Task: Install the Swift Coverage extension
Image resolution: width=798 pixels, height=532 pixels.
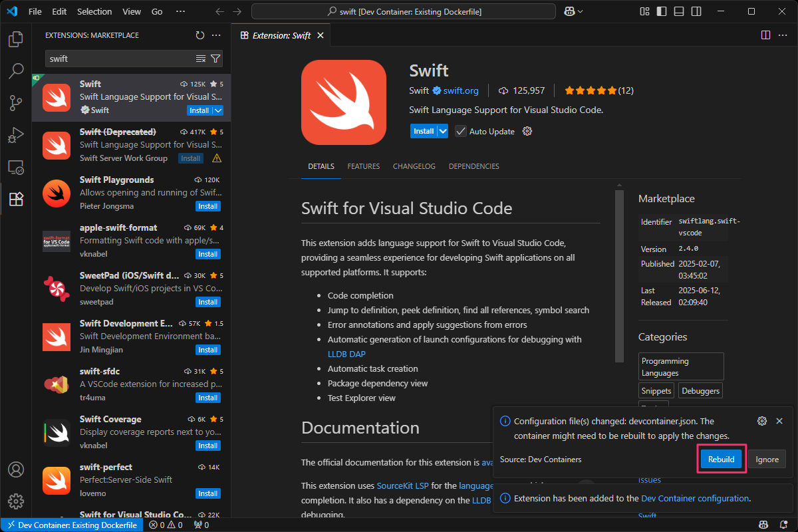Action: tap(208, 446)
